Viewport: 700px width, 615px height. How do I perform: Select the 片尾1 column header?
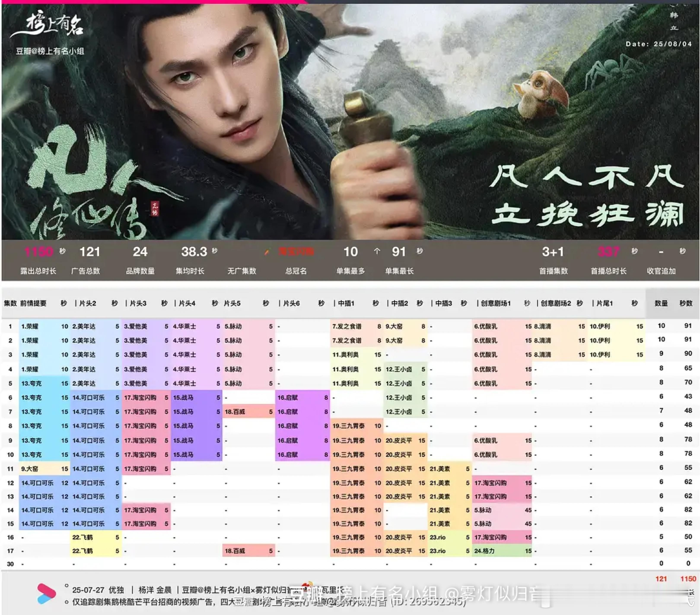pyautogui.click(x=605, y=303)
